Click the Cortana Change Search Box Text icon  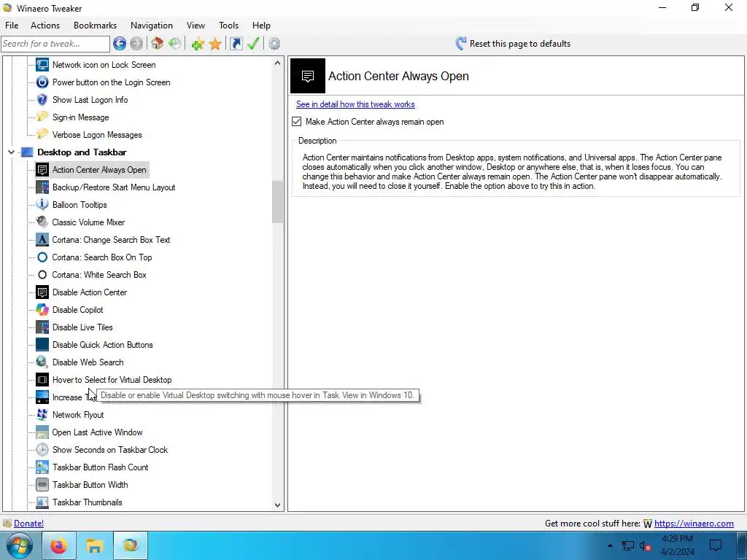tap(42, 239)
